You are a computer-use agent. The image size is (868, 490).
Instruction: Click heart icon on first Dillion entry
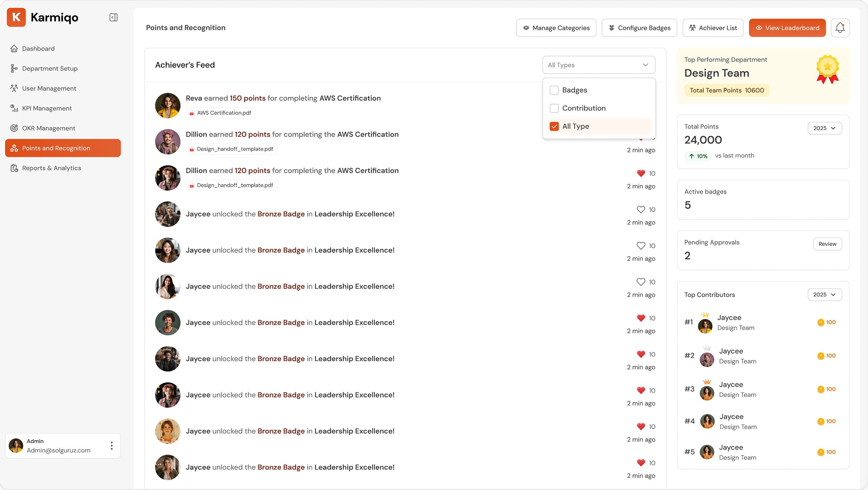[641, 139]
